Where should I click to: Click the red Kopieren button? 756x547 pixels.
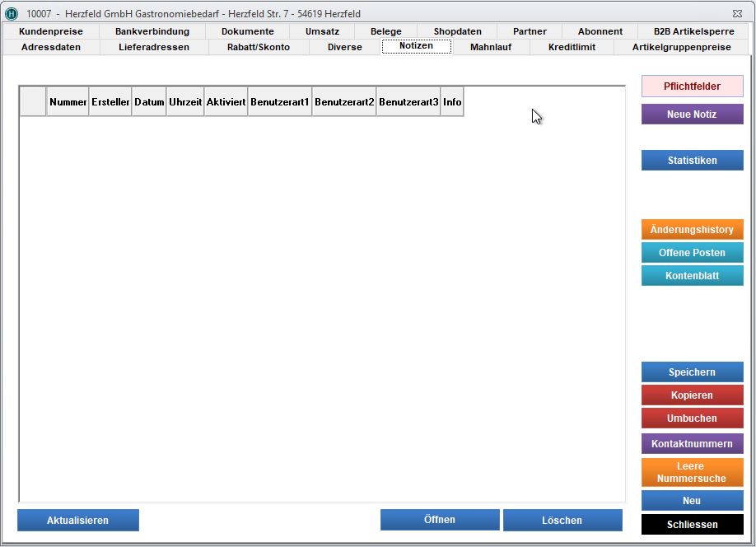tap(692, 395)
